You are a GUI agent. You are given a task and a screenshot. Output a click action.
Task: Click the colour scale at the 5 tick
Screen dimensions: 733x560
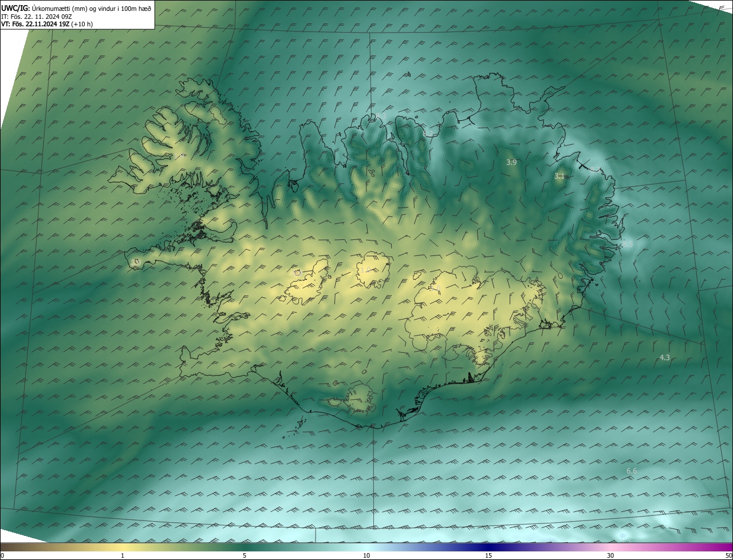coord(245,555)
